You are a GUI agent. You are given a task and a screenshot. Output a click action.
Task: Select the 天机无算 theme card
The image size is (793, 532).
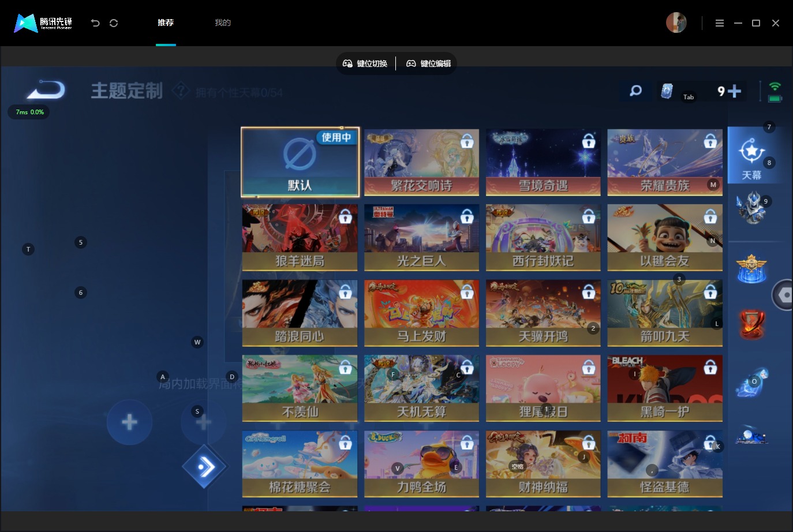(422, 388)
